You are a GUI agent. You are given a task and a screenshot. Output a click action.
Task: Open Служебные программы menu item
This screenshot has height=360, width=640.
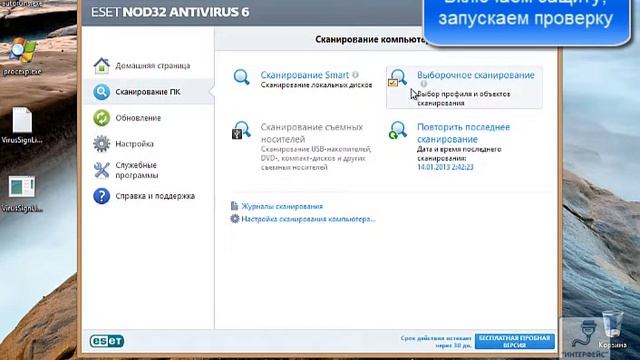137,170
